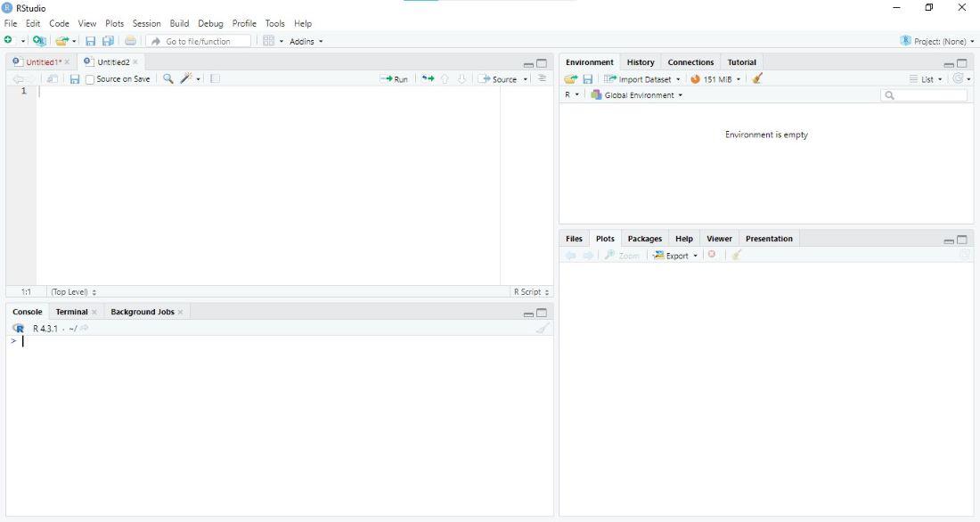Refresh the environment list icon
This screenshot has width=980, height=522.
pos(958,78)
